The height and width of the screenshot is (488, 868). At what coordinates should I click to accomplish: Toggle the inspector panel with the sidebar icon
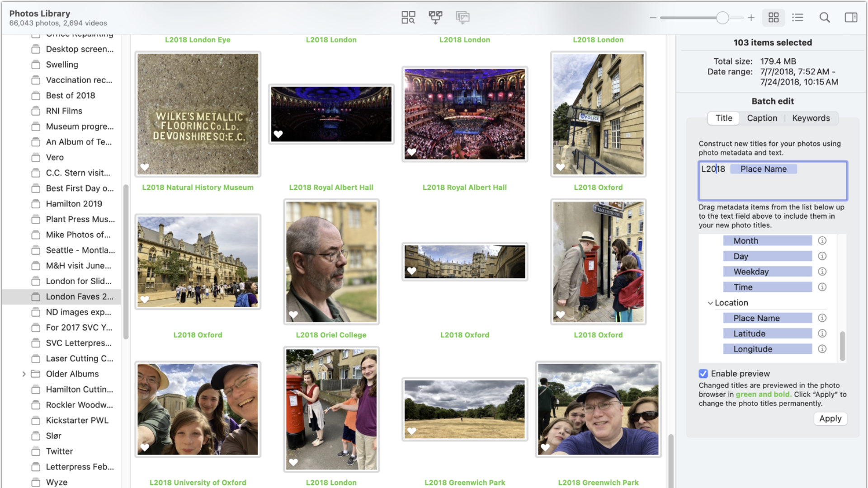850,17
